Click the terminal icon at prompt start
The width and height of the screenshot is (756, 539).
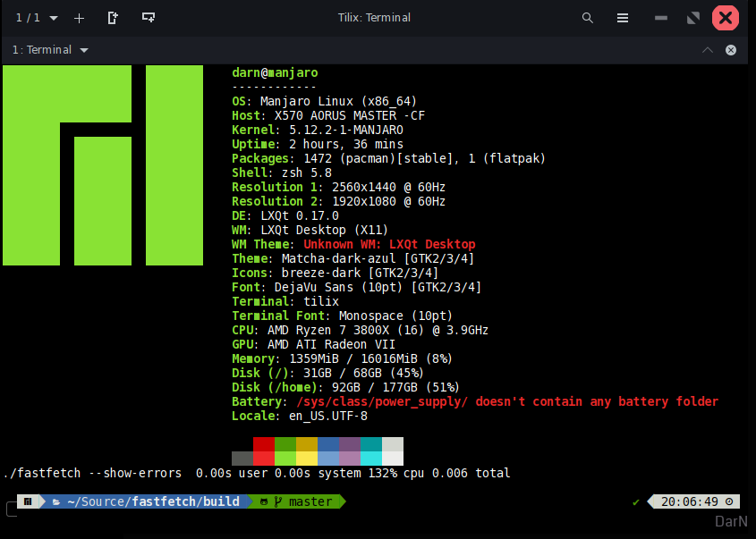click(x=28, y=501)
